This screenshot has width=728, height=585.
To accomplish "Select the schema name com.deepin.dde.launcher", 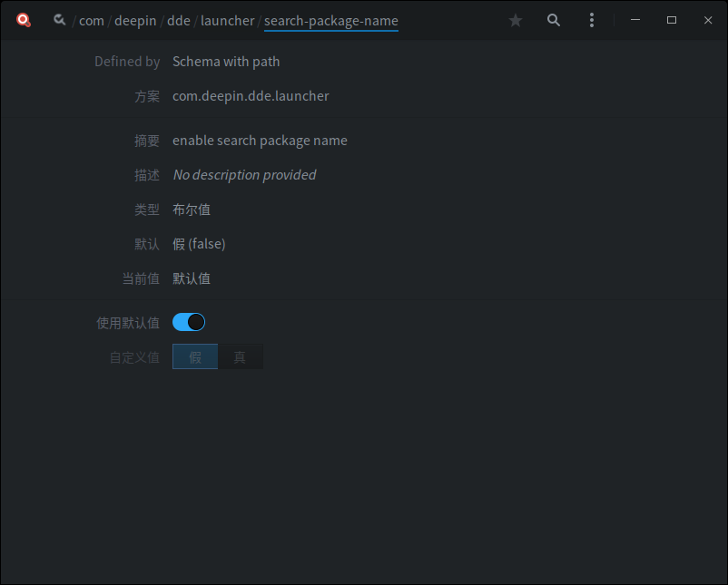I will point(249,95).
